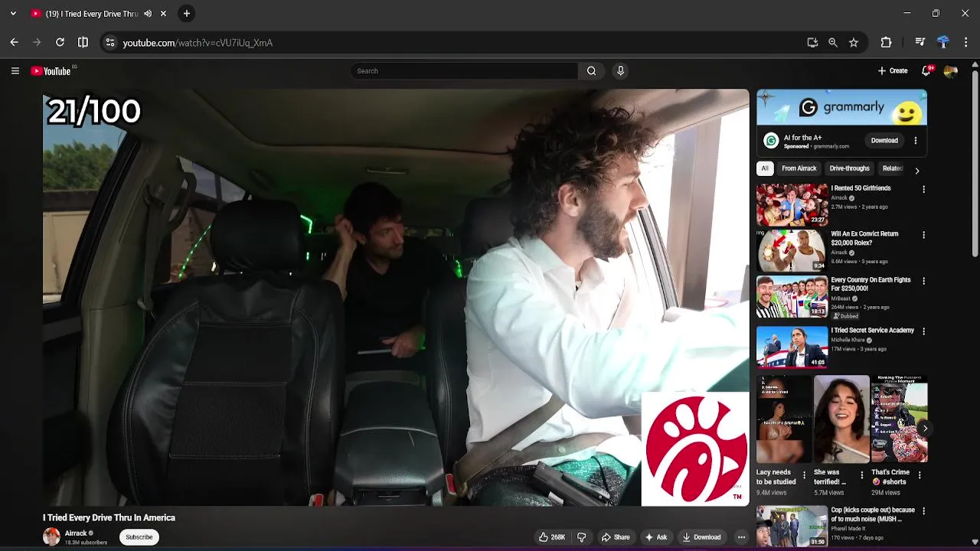Go back with the browser back arrow
980x551 pixels.
(14, 43)
